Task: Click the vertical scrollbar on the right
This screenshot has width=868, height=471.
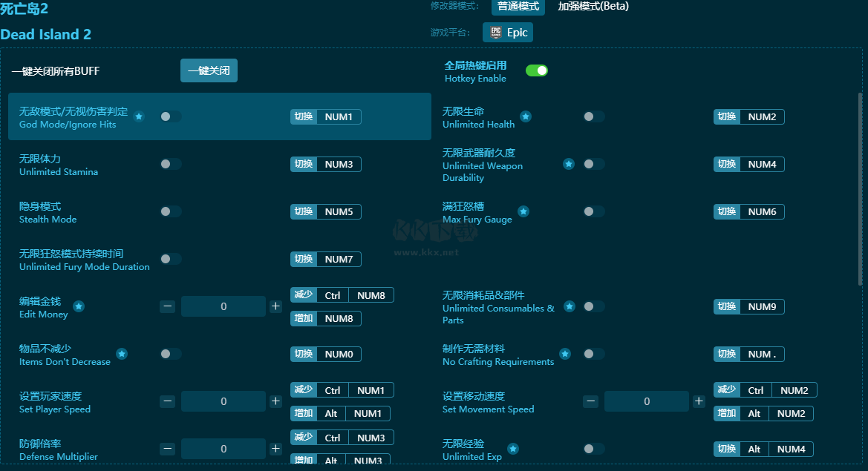Action: pos(860,189)
